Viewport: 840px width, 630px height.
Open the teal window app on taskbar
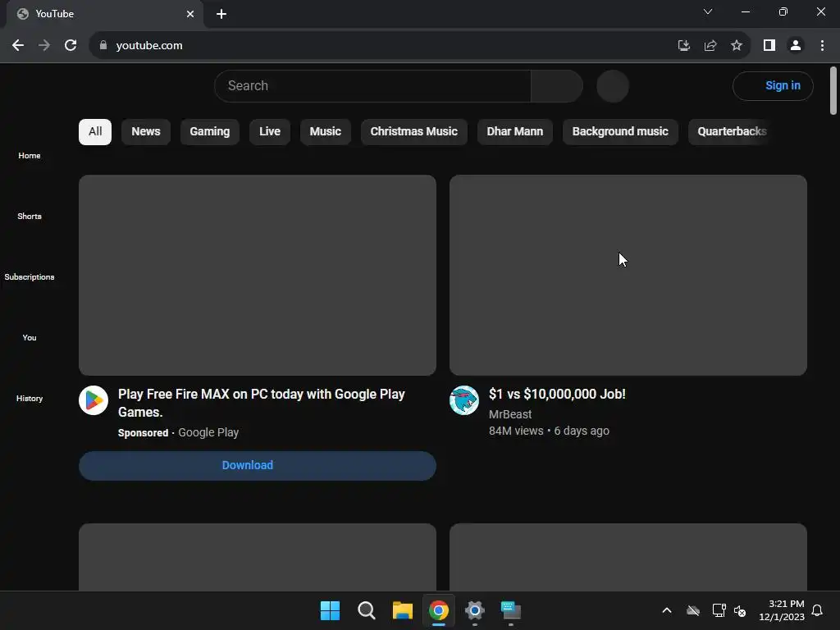[511, 610]
